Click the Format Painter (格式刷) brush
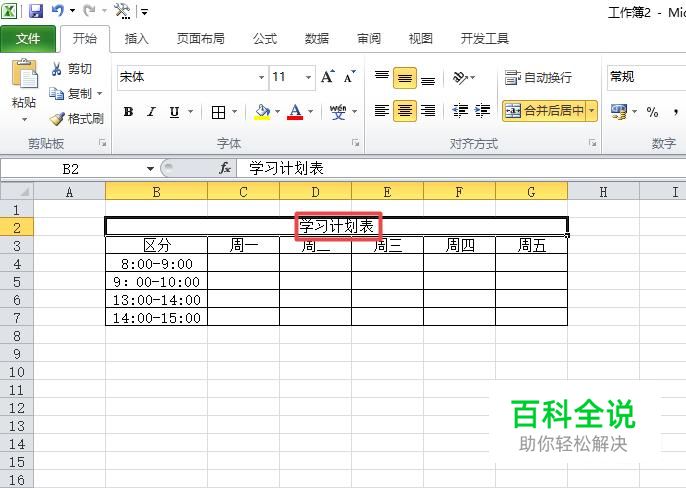The width and height of the screenshot is (686, 488). pyautogui.click(x=56, y=118)
